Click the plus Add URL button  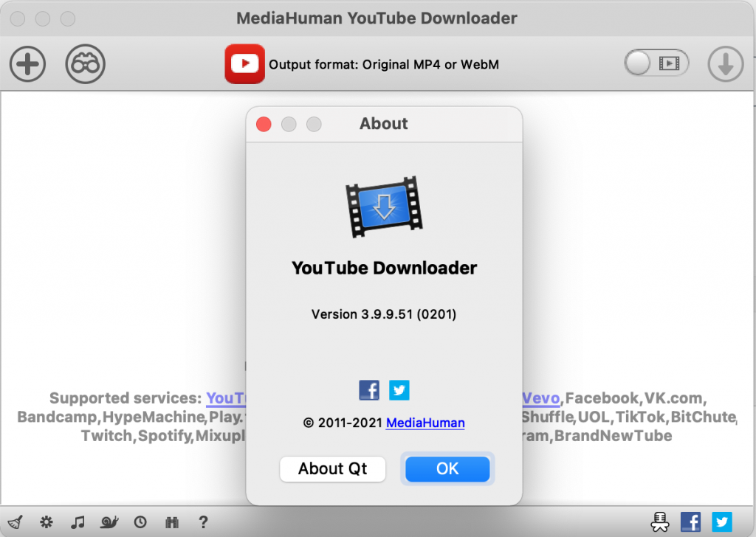click(x=27, y=63)
